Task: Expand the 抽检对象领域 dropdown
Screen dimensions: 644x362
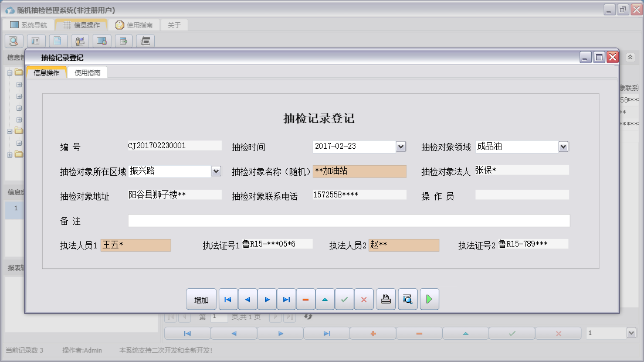Action: point(563,146)
